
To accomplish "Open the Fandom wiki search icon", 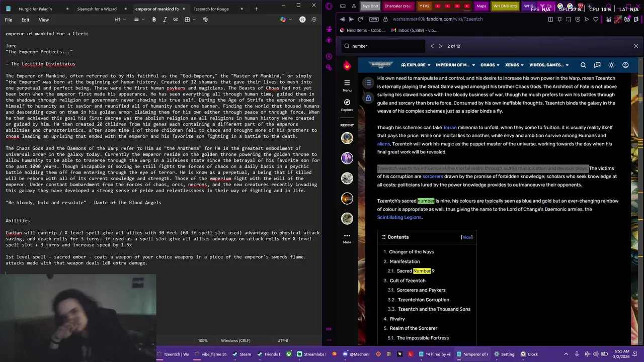I will pyautogui.click(x=583, y=65).
